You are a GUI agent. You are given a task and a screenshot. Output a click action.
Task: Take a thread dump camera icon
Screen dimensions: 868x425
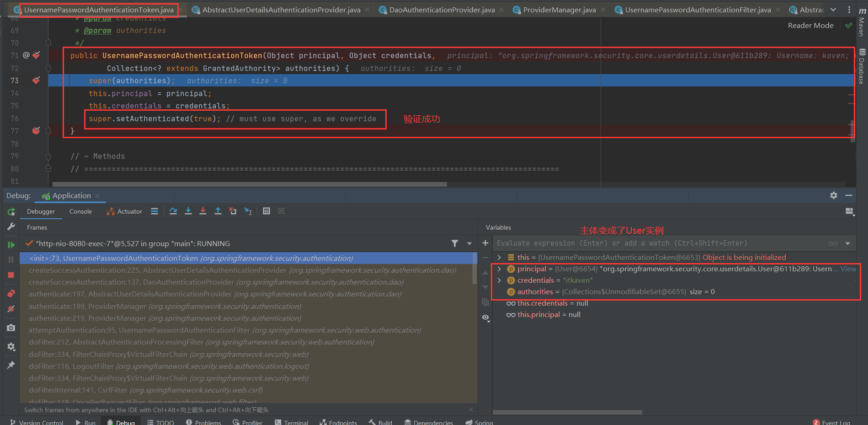point(11,328)
